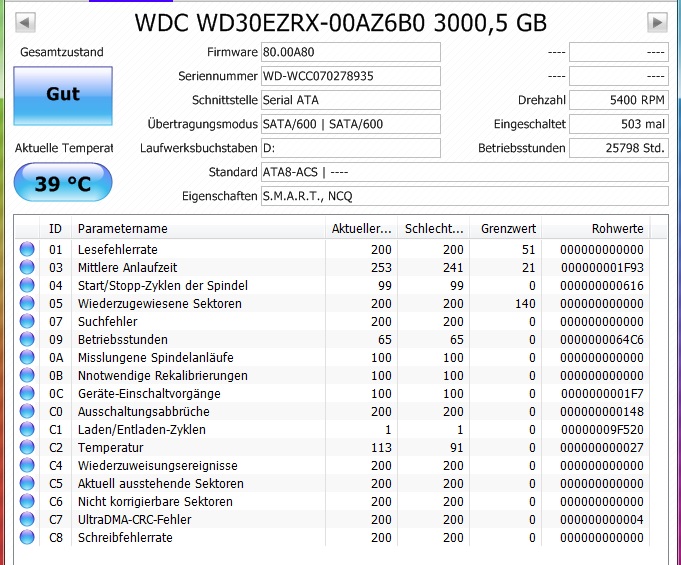Select the UltraDMA-CRC-Fehler parameter name
The width and height of the screenshot is (681, 565).
[x=134, y=520]
